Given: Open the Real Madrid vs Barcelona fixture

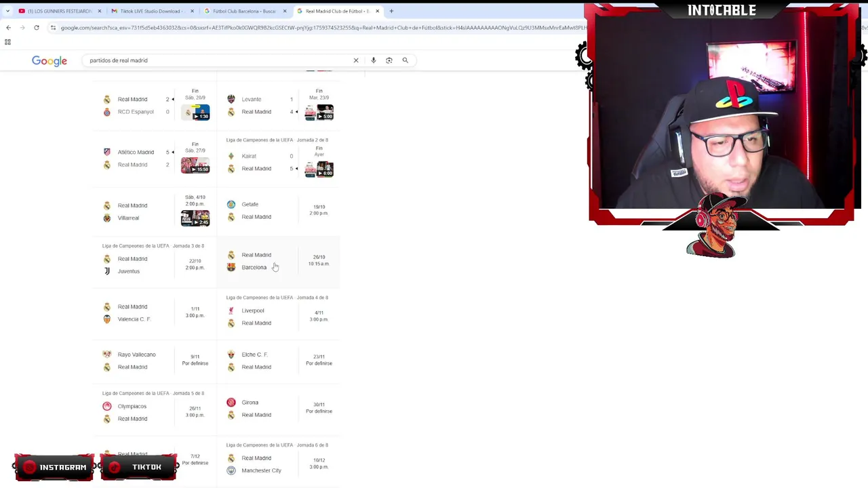Looking at the screenshot, I should point(279,261).
